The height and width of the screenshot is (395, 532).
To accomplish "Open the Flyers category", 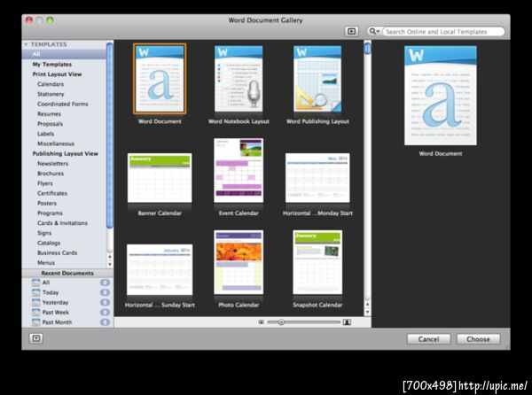I will click(x=45, y=183).
